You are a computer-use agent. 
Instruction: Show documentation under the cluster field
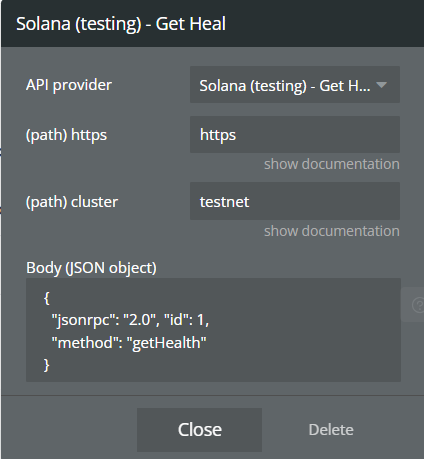point(332,231)
